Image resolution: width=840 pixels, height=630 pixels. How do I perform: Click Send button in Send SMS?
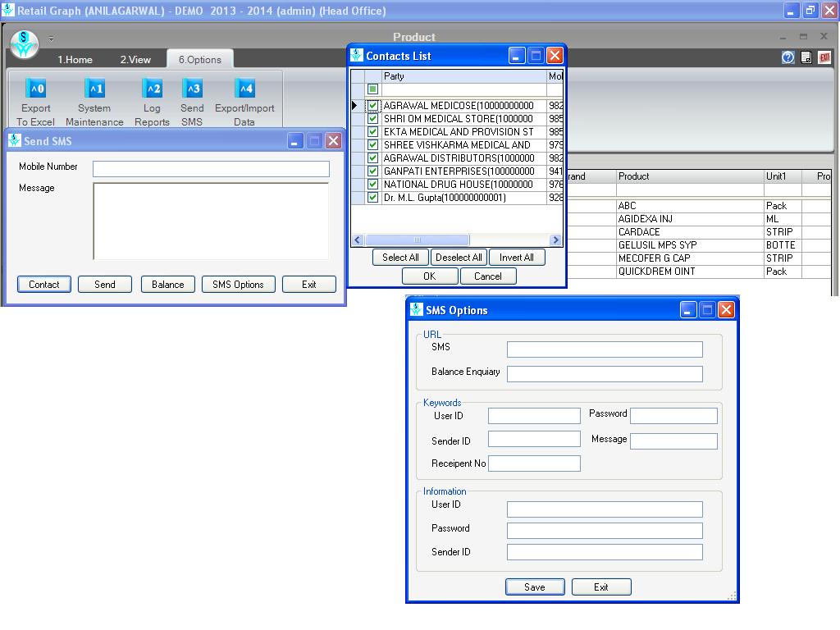tap(104, 285)
